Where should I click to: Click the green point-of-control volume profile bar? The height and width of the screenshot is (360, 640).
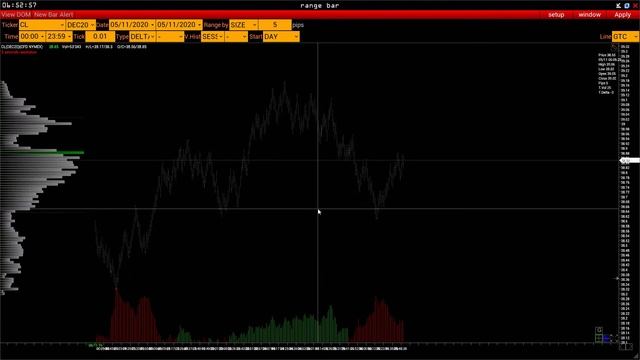[x=42, y=152]
